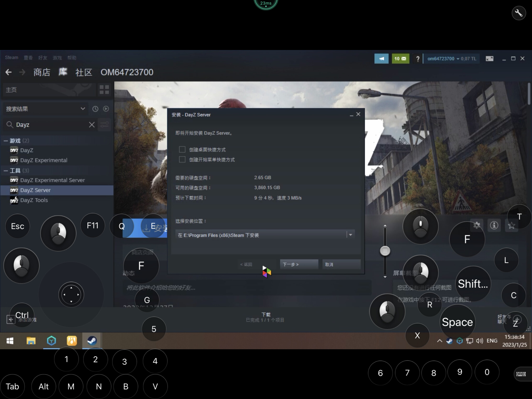Click the question mark help icon
Image resolution: width=532 pixels, height=399 pixels.
417,59
